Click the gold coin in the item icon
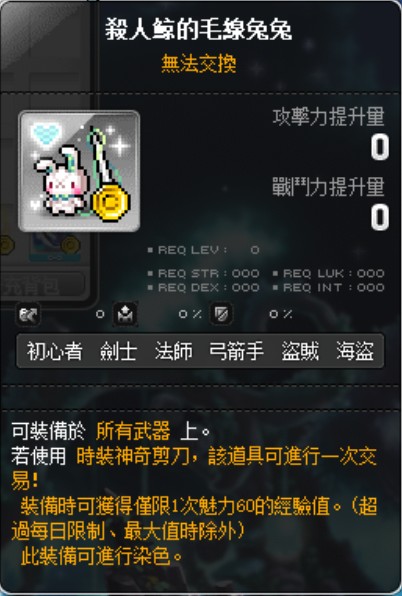This screenshot has height=596, width=402. tap(111, 202)
